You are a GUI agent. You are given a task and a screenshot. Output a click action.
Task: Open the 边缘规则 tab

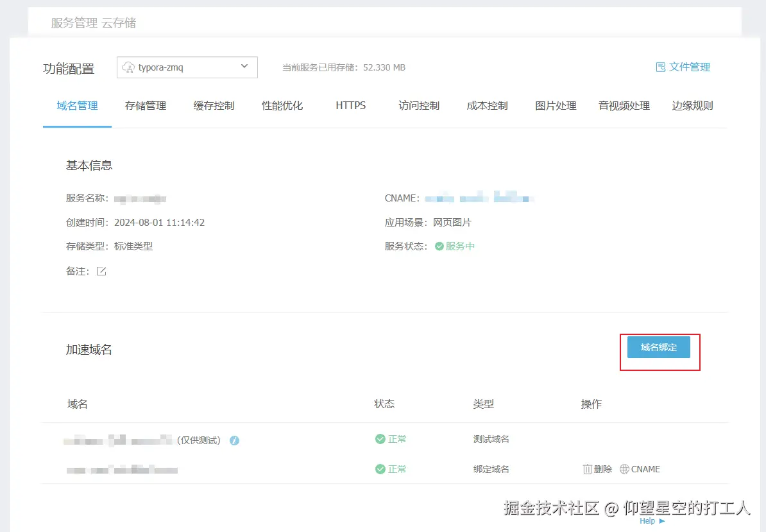(x=693, y=105)
